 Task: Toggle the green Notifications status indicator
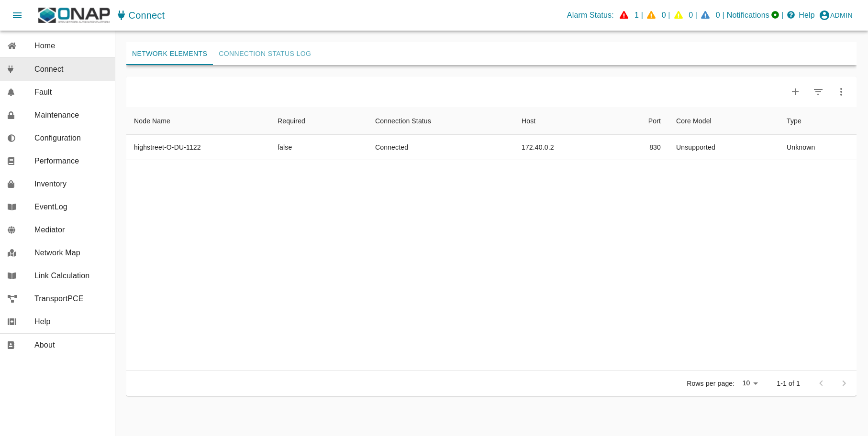click(775, 15)
